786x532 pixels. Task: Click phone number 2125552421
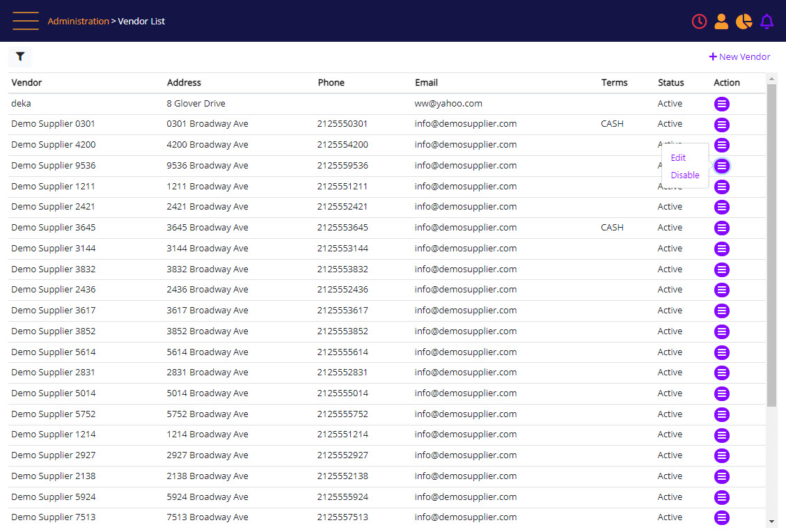coord(343,206)
